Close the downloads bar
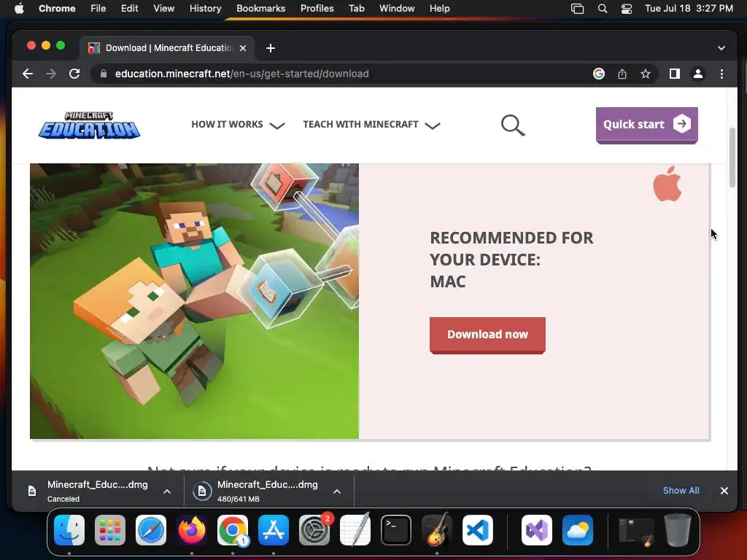The height and width of the screenshot is (560, 747). pos(724,491)
